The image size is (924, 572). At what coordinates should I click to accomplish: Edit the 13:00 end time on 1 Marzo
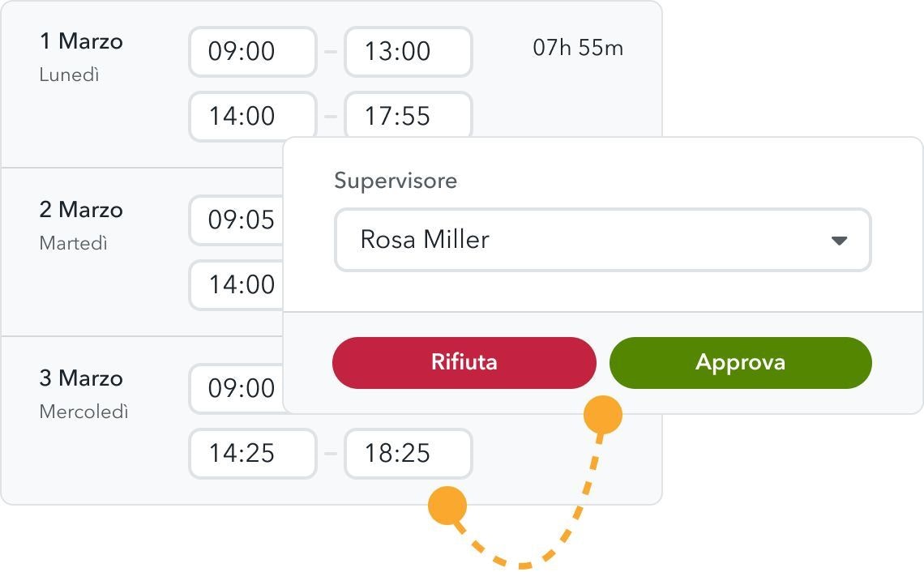click(408, 52)
